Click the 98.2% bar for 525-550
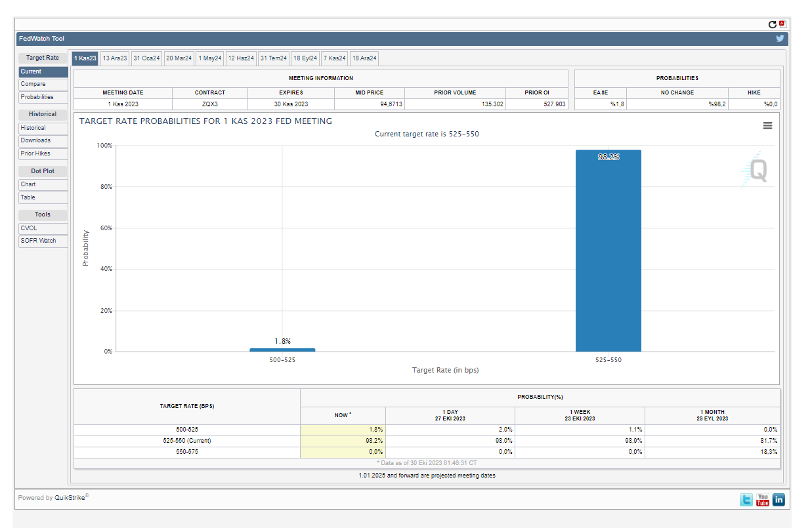812x528 pixels. tap(608, 251)
